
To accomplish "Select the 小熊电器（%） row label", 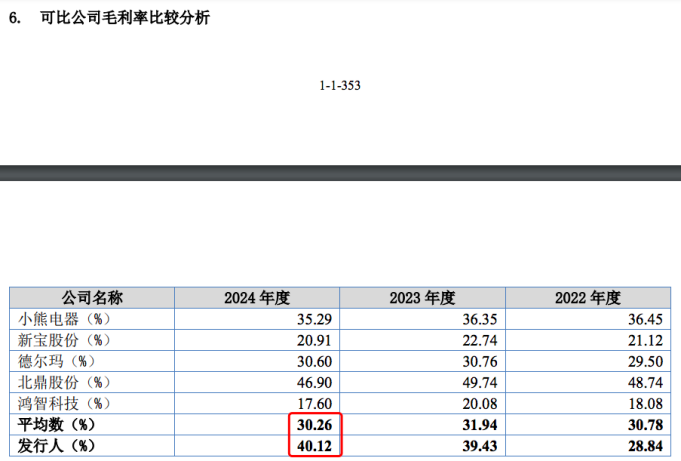I will [x=64, y=319].
